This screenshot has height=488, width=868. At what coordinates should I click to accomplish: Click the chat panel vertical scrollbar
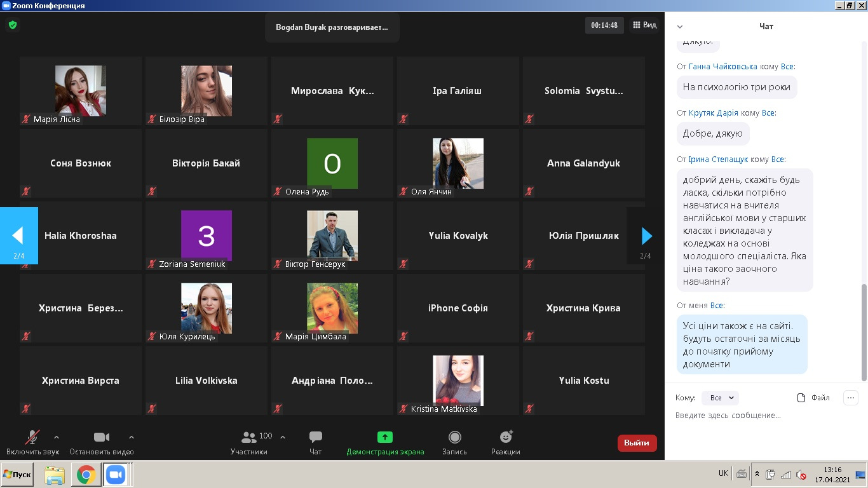coord(864,330)
